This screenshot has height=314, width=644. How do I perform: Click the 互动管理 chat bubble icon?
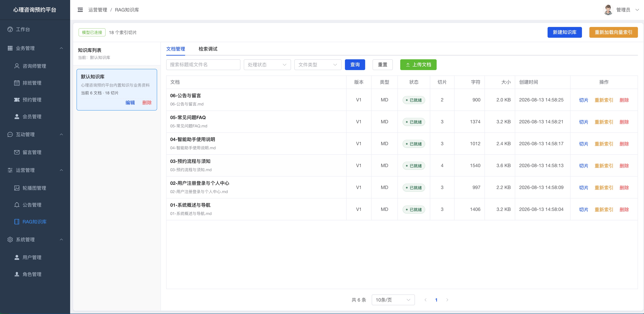click(x=10, y=134)
